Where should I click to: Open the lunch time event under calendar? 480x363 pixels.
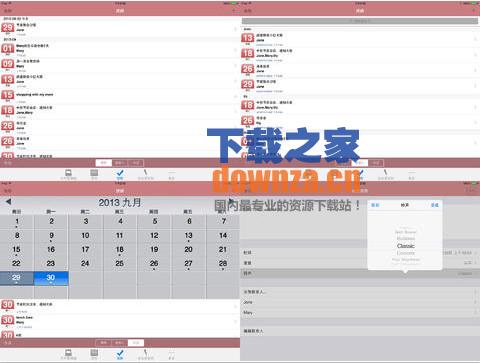click(120, 321)
